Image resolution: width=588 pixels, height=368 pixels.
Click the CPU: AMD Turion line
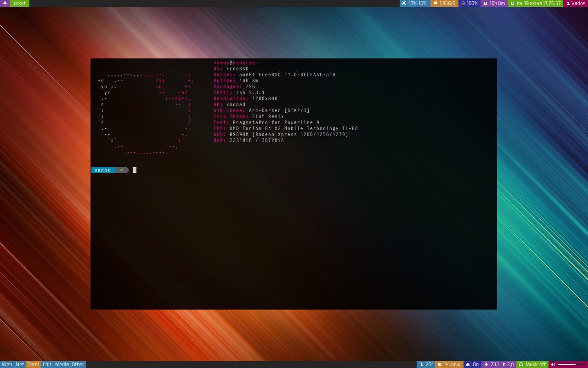[286, 128]
